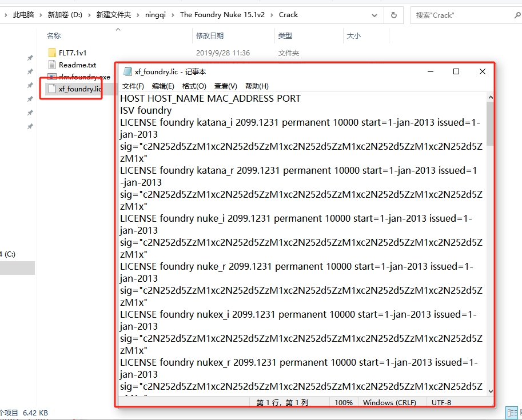Maximize the Notepad window
Screen dimensions: 522x420
pyautogui.click(x=456, y=71)
